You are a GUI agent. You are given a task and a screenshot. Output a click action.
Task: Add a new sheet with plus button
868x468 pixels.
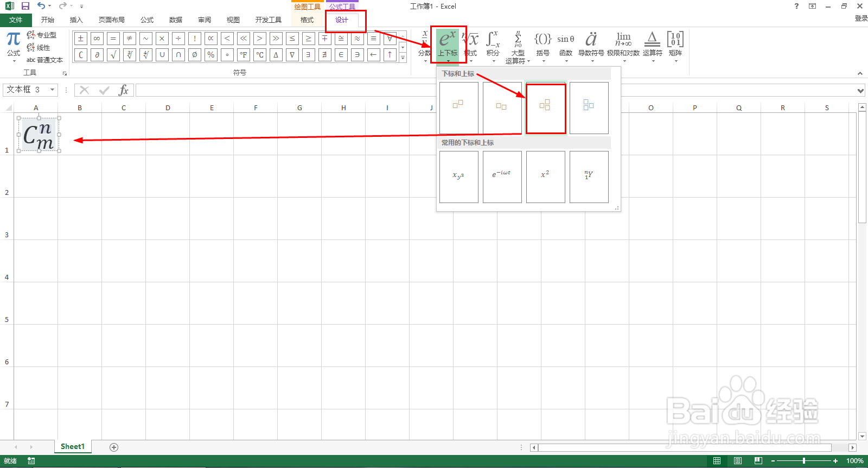[114, 447]
